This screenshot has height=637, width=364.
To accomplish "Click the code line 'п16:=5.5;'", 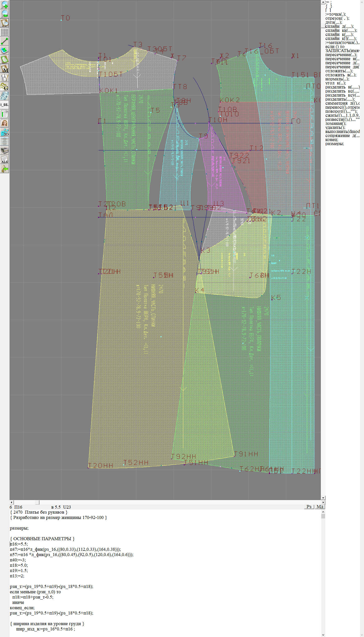I will tap(19, 544).
